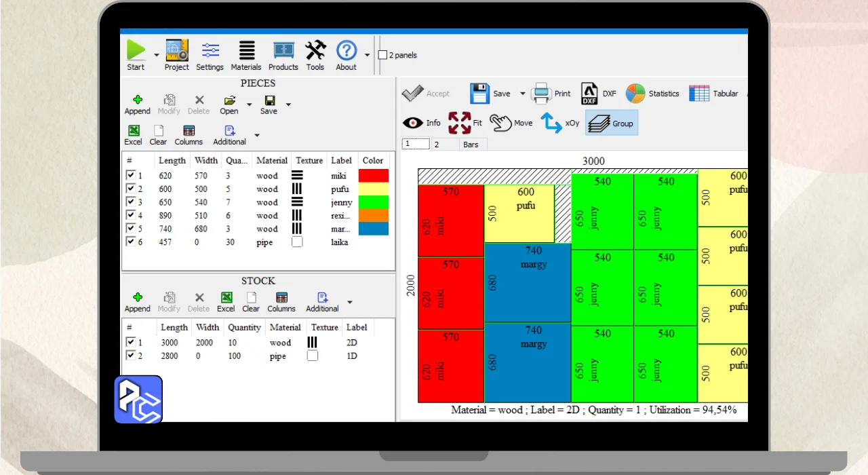868x475 pixels.
Task: Uncheck piece row 4 checkbox
Action: [130, 215]
